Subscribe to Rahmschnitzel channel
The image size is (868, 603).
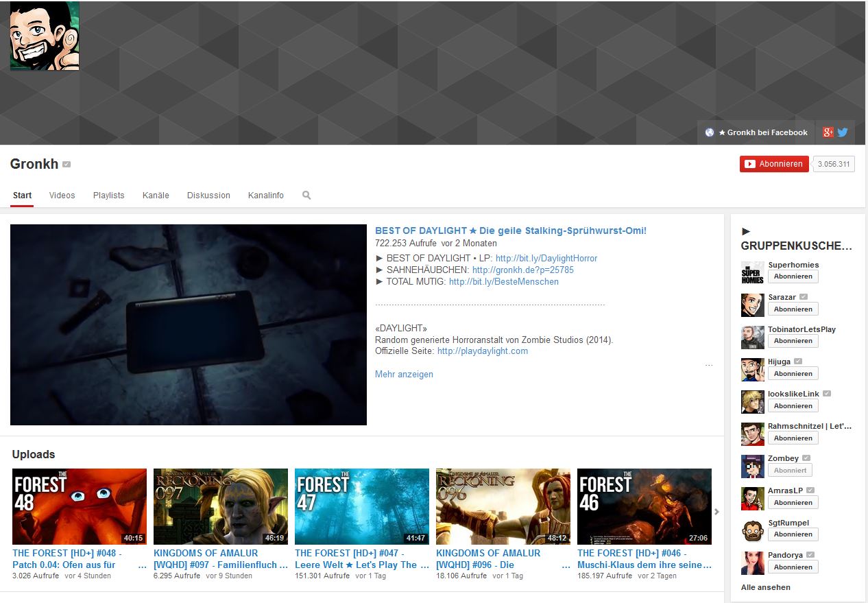(793, 438)
